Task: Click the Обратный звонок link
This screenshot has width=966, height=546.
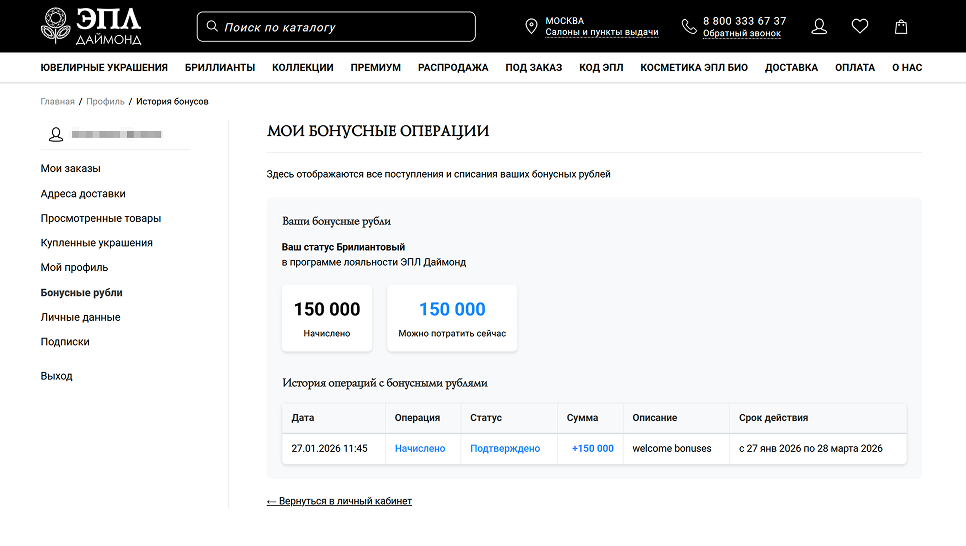Action: pyautogui.click(x=742, y=34)
